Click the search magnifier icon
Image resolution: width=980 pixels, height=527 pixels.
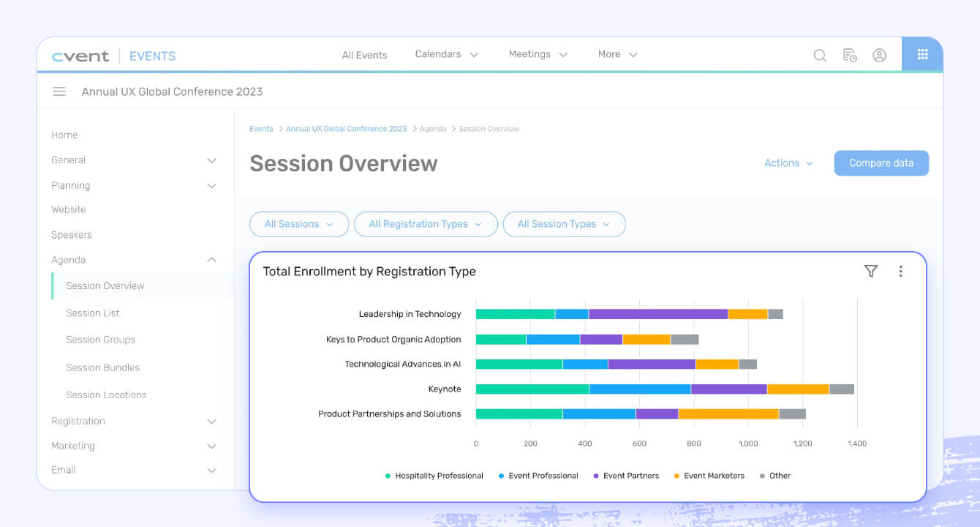click(820, 55)
